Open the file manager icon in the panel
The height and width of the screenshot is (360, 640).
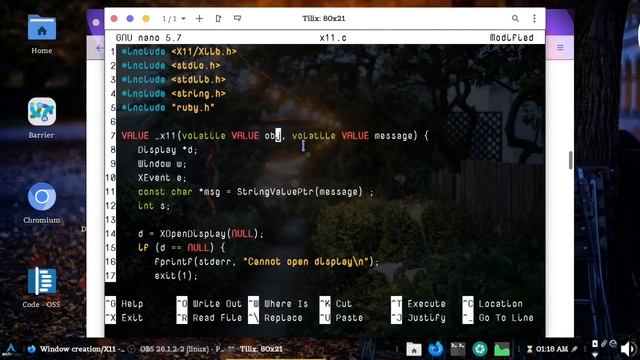(413, 349)
